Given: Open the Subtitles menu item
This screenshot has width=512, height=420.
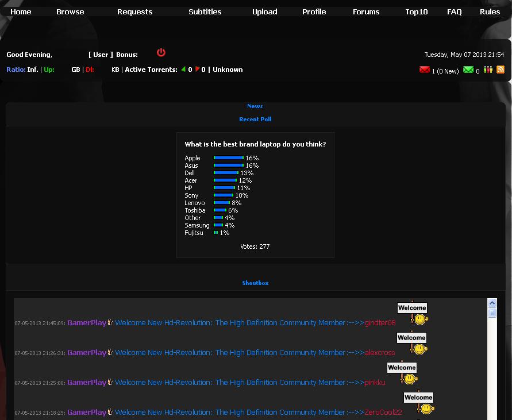Looking at the screenshot, I should 205,11.
